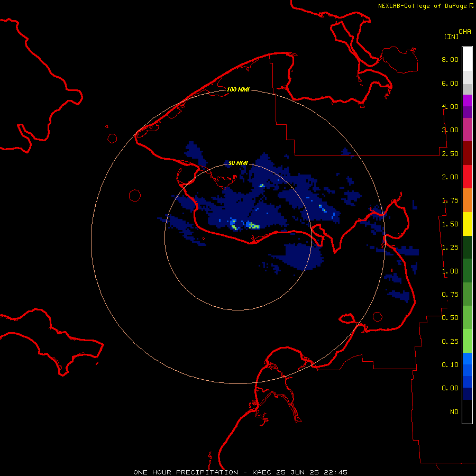The height and width of the screenshot is (476, 476).
Task: Click the 8.00 legend value
Action: (450, 59)
